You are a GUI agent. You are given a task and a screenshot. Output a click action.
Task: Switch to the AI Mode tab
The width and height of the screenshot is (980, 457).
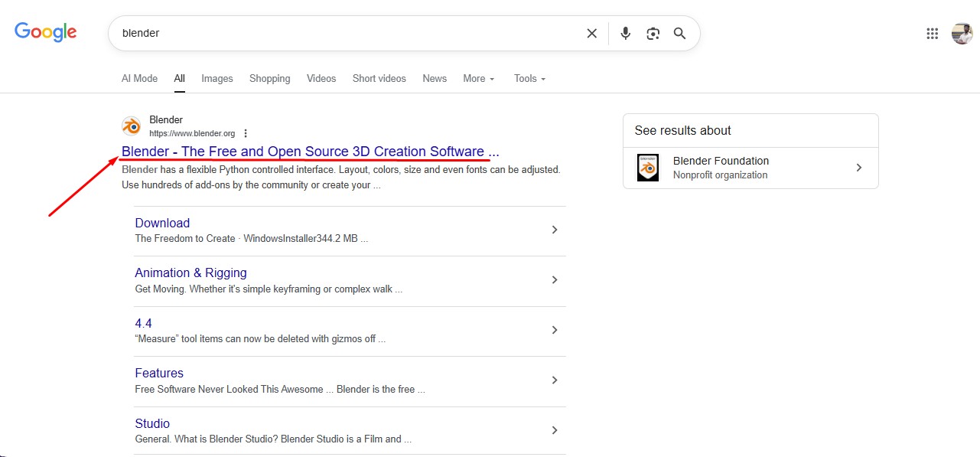[x=139, y=78]
